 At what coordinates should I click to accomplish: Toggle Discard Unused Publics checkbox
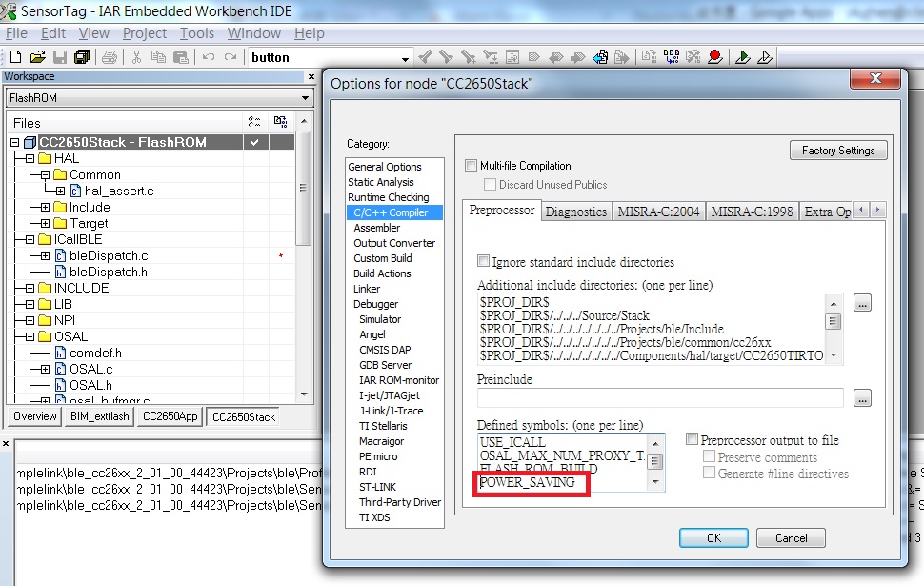click(x=490, y=185)
